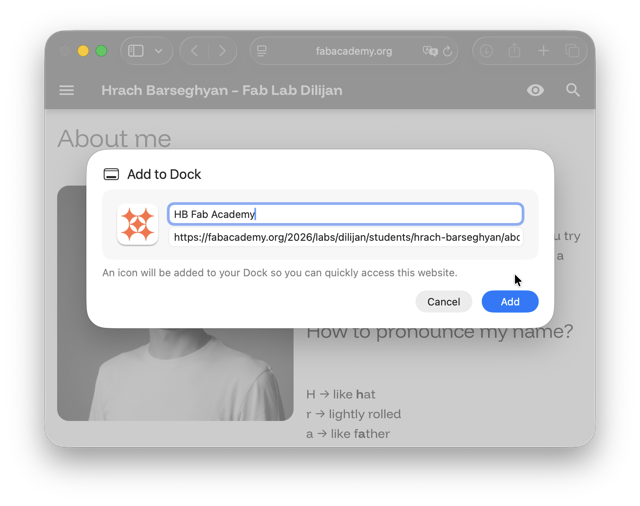This screenshot has height=506, width=640.
Task: Open the page menu icon in address bar
Action: 262,51
